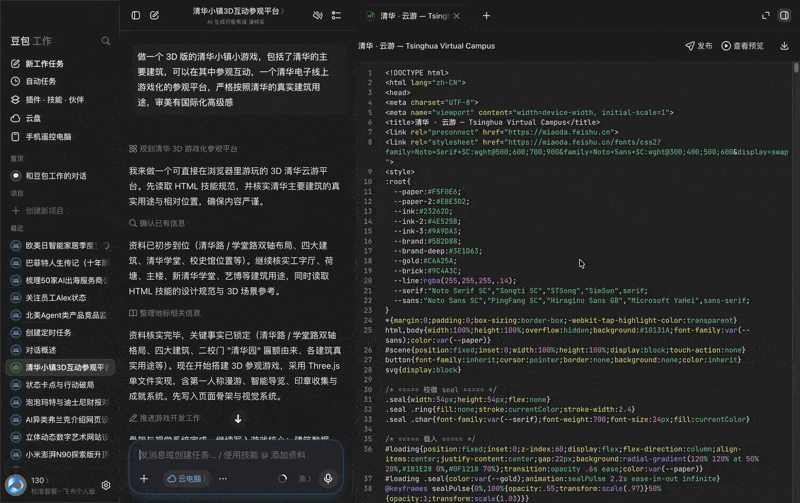Open the task list icon in chat header
The image size is (800, 503).
point(336,15)
